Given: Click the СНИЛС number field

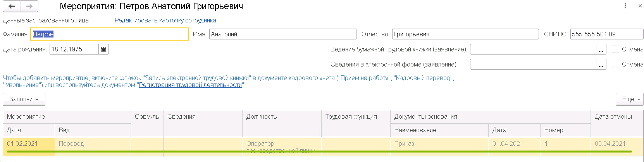Looking at the screenshot, I should click(x=606, y=34).
